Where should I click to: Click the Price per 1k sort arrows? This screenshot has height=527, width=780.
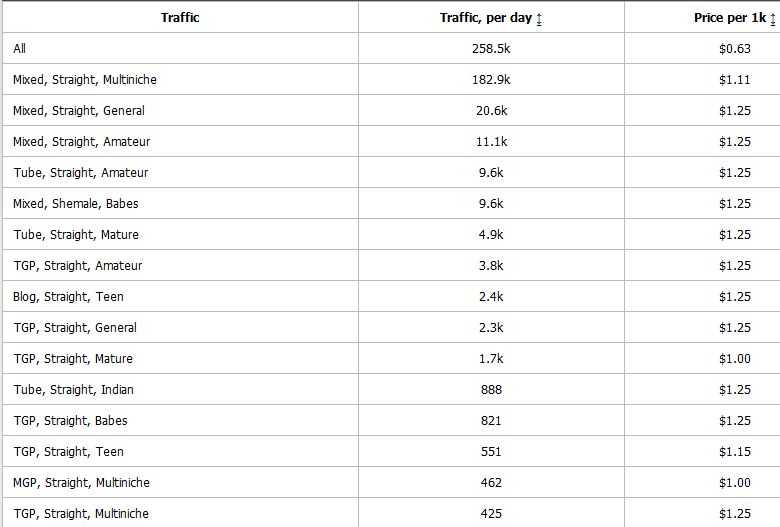point(773,19)
